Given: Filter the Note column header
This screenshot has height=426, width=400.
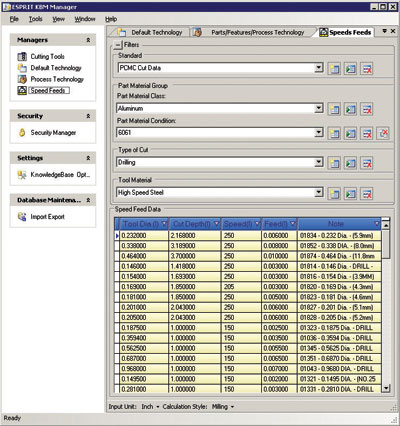Looking at the screenshot, I should point(377,224).
